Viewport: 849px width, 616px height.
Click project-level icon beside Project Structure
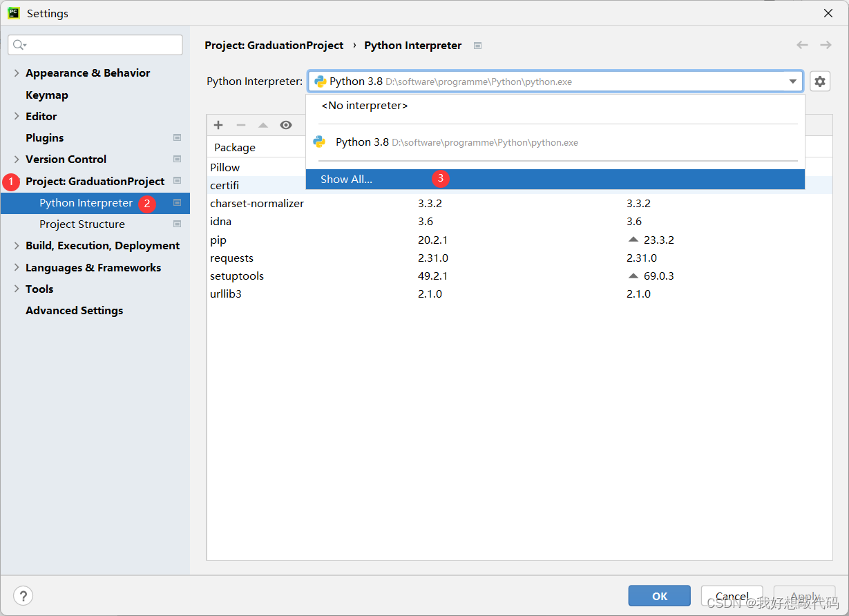tap(177, 224)
